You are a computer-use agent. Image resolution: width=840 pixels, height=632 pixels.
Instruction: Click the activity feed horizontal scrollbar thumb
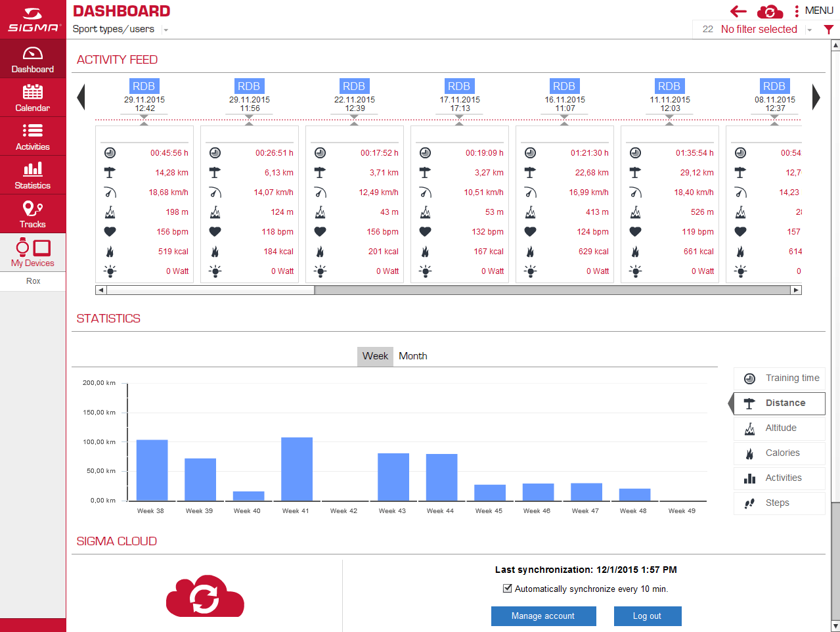210,290
